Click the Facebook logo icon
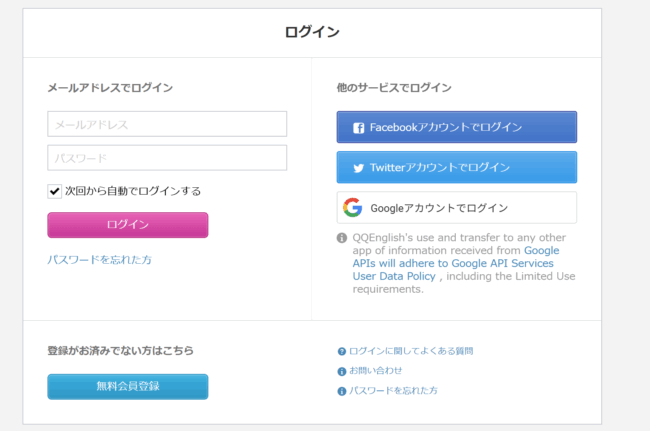Image resolution: width=650 pixels, height=431 pixels. [x=358, y=128]
